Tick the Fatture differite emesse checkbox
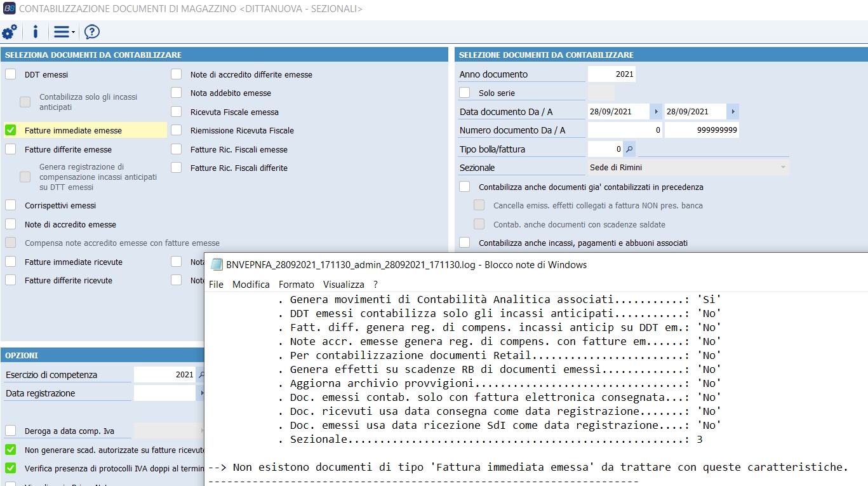This screenshot has width=868, height=486. (x=11, y=149)
